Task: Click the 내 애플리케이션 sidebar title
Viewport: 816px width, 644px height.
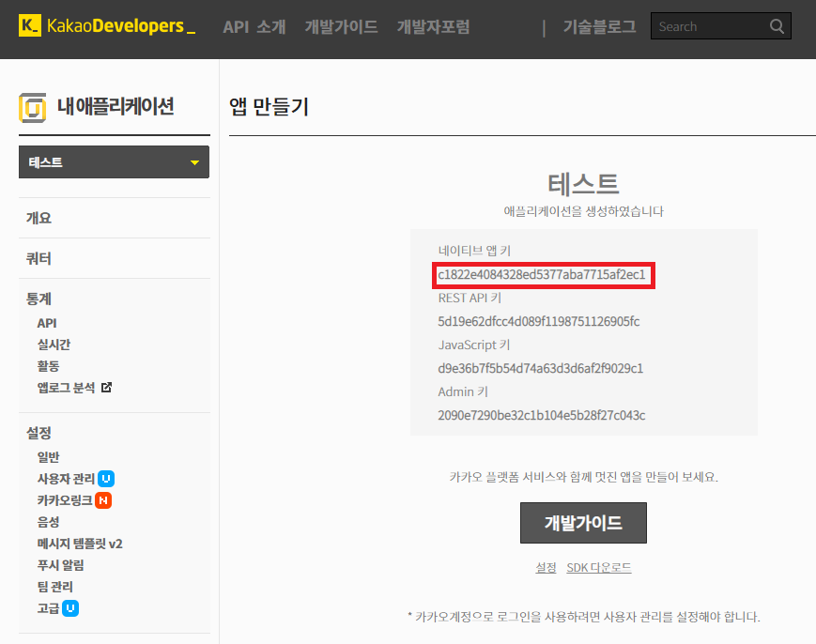Action: [x=115, y=106]
